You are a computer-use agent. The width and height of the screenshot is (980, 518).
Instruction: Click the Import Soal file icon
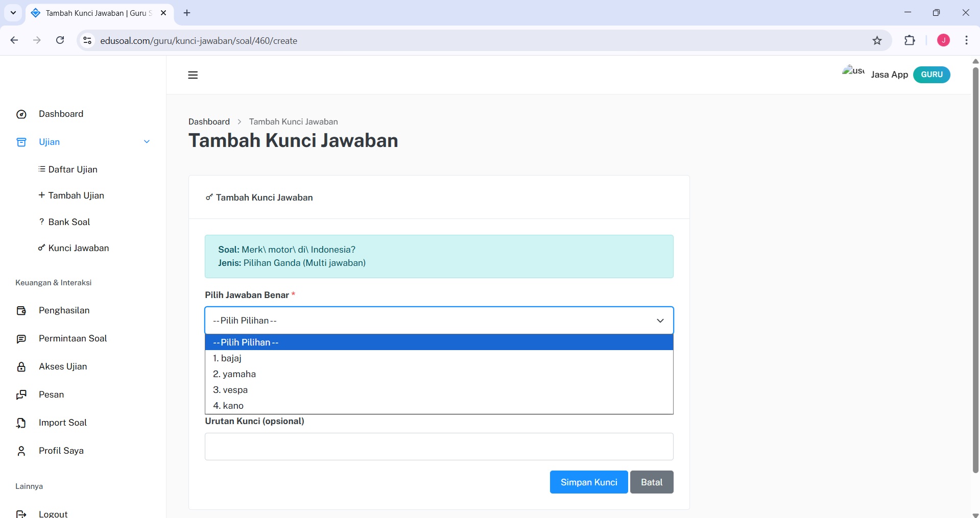coord(21,423)
